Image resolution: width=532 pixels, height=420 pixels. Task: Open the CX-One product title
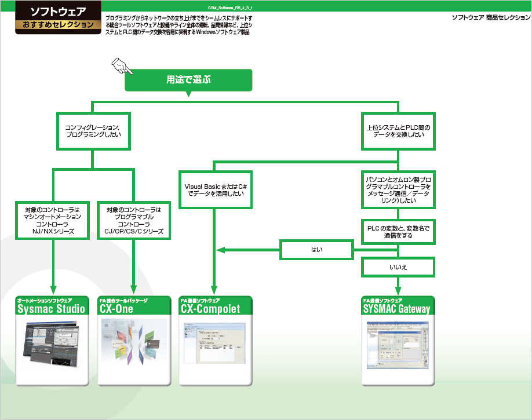[116, 309]
